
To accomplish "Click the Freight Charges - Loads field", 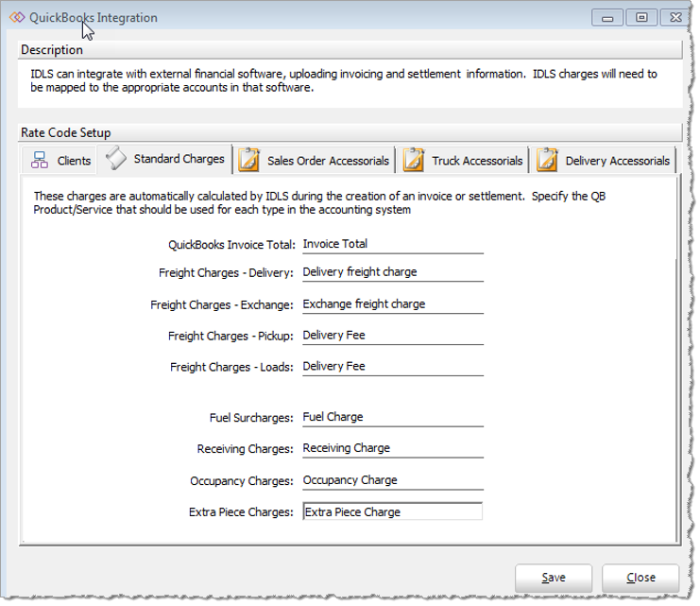I will click(393, 368).
